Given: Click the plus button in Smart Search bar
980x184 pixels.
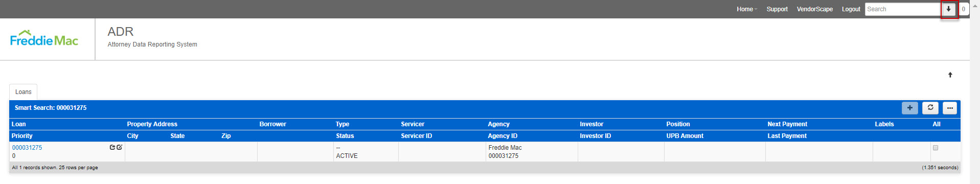Looking at the screenshot, I should coord(909,108).
